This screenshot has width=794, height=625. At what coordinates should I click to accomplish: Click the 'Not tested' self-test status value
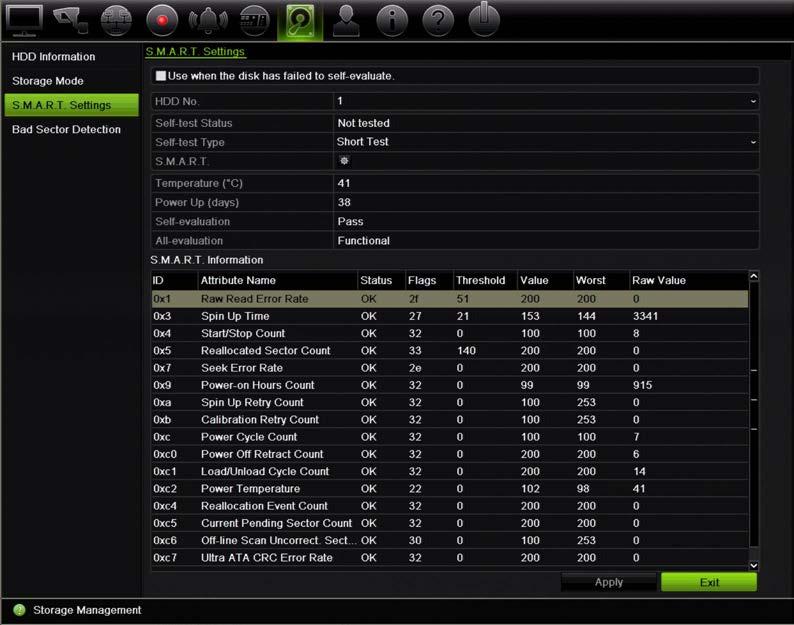click(x=364, y=123)
